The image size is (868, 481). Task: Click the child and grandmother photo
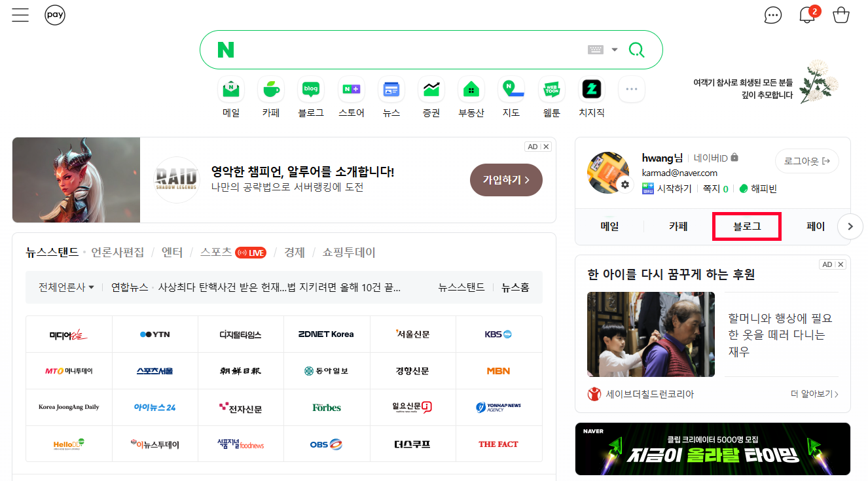[651, 334]
